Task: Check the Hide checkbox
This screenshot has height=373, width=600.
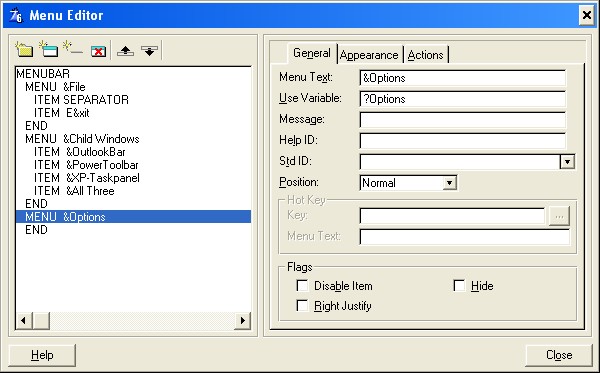Action: pos(459,285)
